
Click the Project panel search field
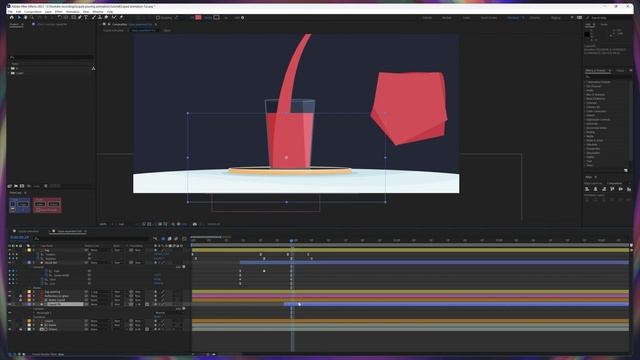(51, 58)
